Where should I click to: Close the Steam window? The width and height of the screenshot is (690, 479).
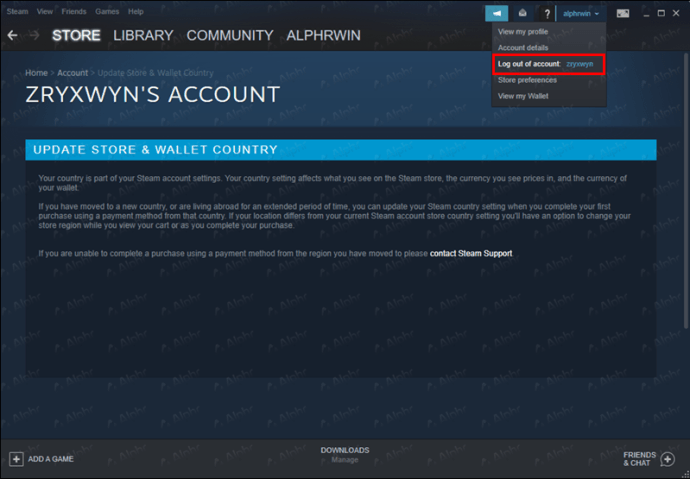pyautogui.click(x=676, y=14)
